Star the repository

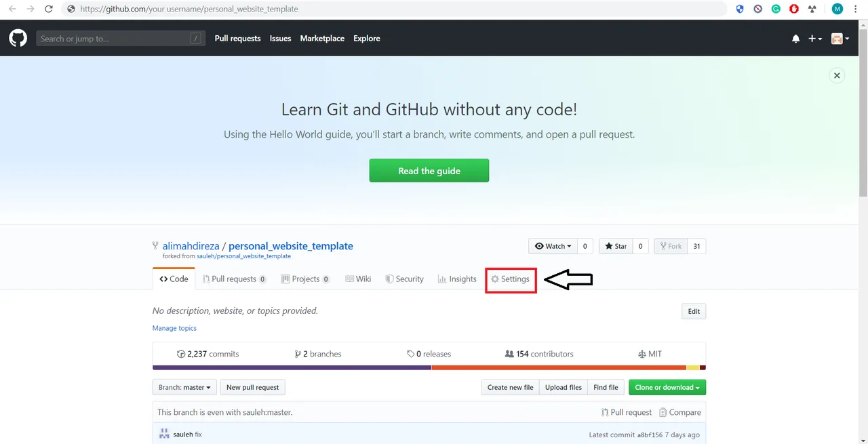616,246
